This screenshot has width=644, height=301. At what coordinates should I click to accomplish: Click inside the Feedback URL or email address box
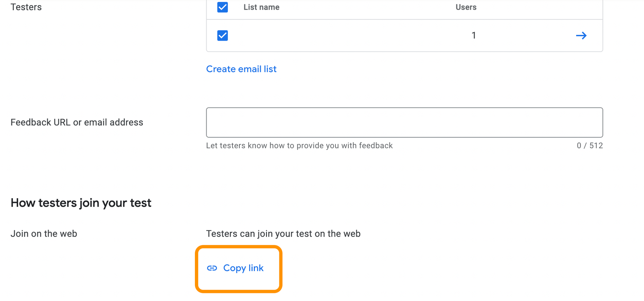coord(404,122)
